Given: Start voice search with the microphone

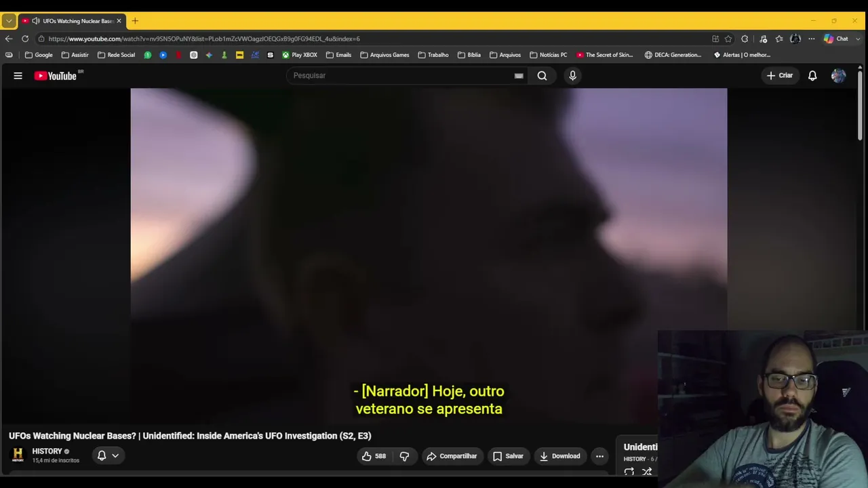Looking at the screenshot, I should [572, 76].
